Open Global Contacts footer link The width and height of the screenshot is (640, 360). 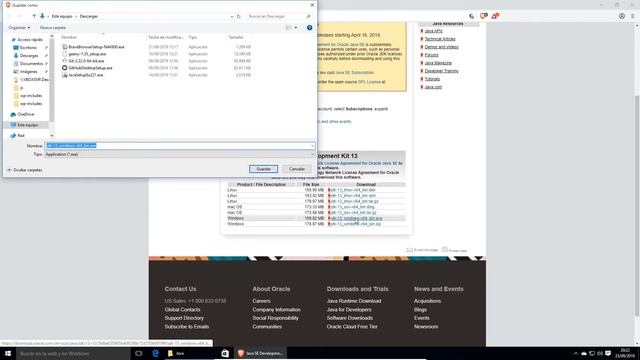point(182,309)
